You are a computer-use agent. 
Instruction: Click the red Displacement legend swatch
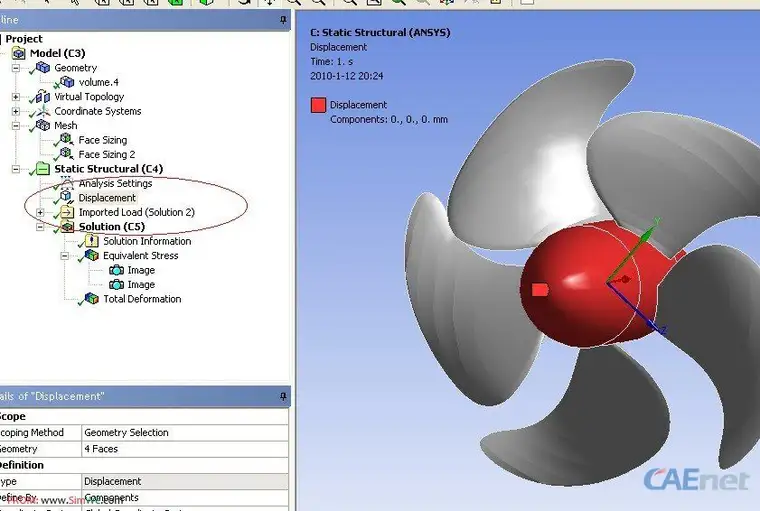point(318,105)
